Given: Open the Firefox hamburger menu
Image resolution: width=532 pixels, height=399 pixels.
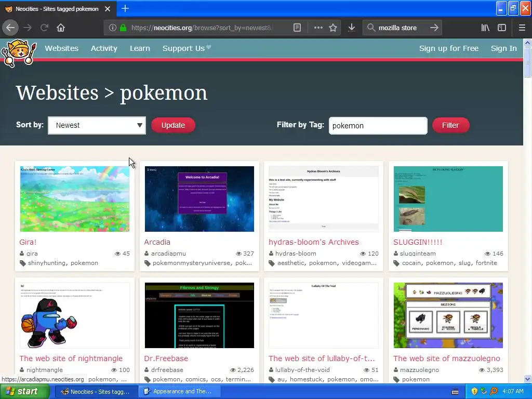Looking at the screenshot, I should [x=522, y=28].
